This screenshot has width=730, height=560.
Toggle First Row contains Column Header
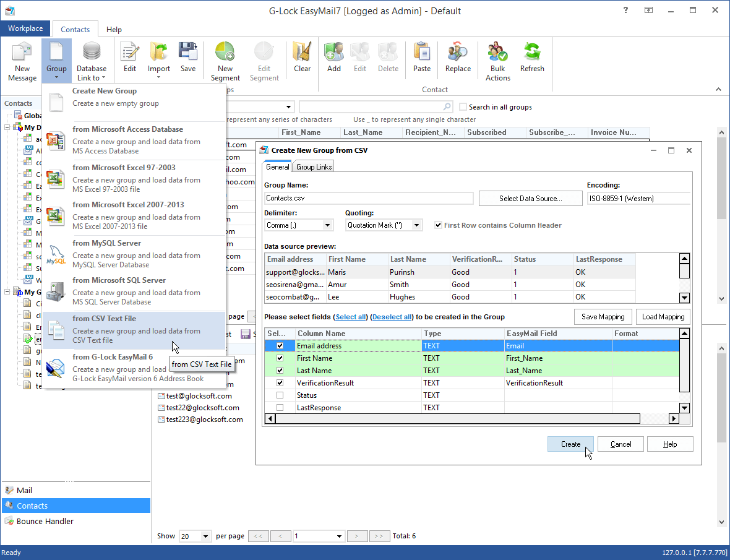click(x=438, y=225)
